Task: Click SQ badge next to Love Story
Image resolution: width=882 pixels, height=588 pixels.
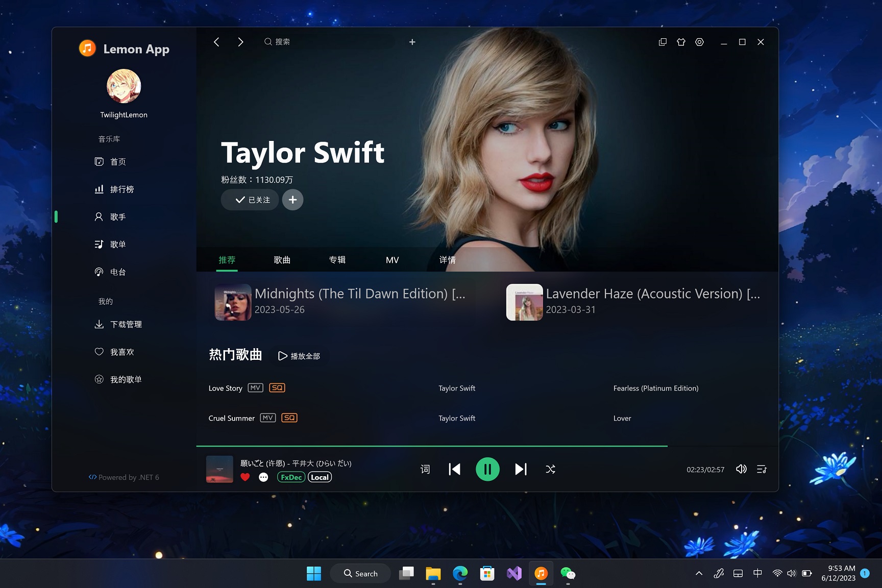Action: point(277,388)
